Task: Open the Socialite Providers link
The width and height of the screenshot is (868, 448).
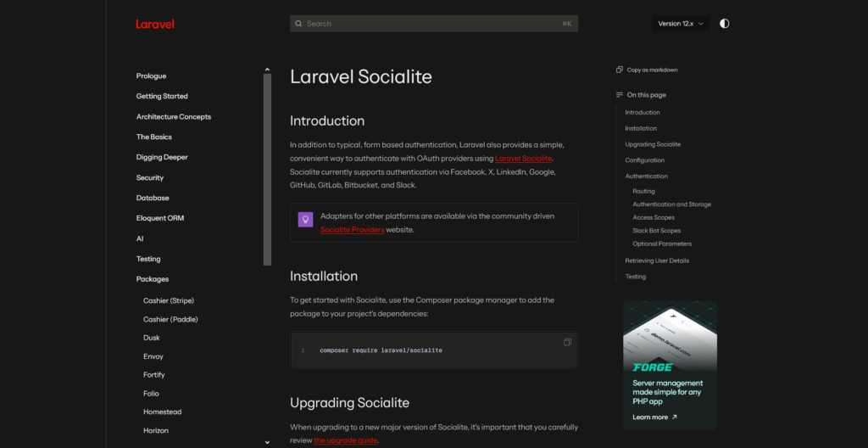Action: point(352,229)
